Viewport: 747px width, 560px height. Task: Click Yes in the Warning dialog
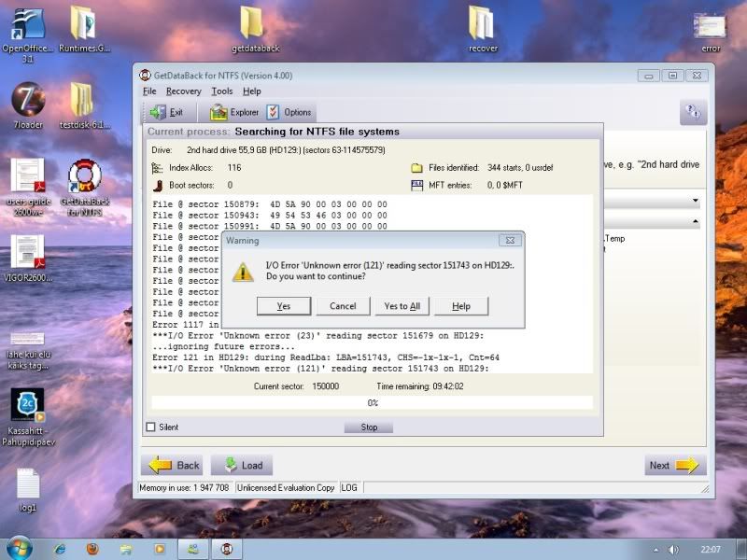(x=284, y=306)
